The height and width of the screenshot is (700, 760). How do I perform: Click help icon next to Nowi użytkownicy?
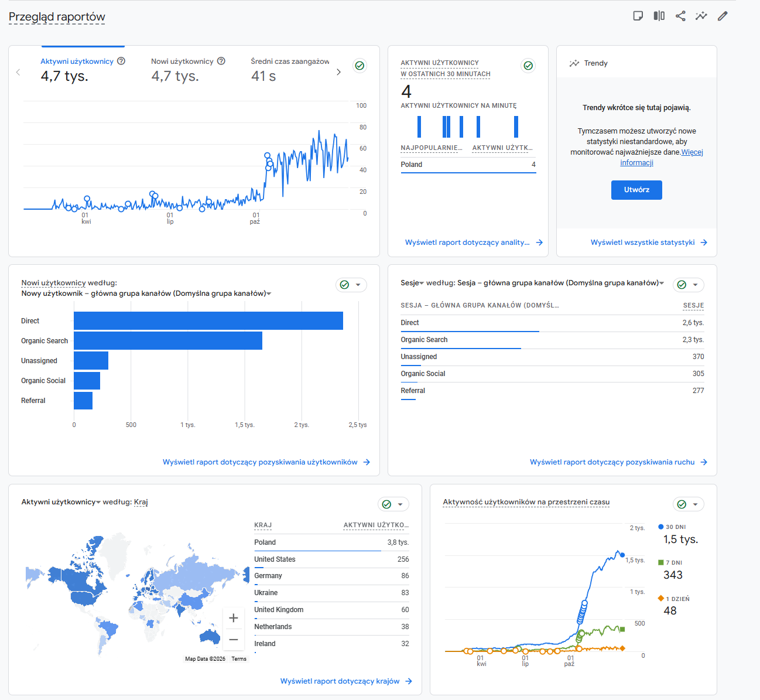221,61
